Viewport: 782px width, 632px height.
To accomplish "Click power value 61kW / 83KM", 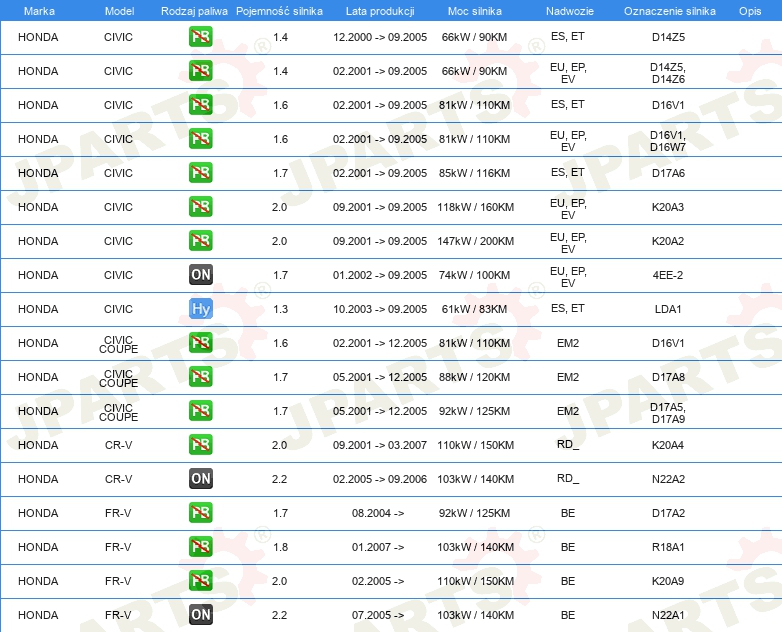I will coord(474,309).
